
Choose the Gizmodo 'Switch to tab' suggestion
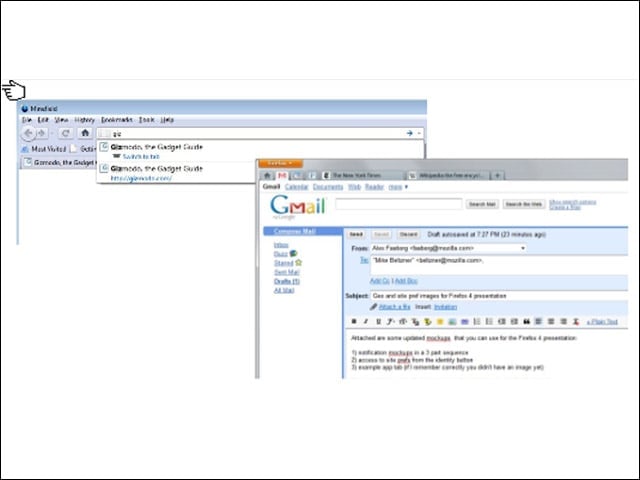pyautogui.click(x=261, y=151)
